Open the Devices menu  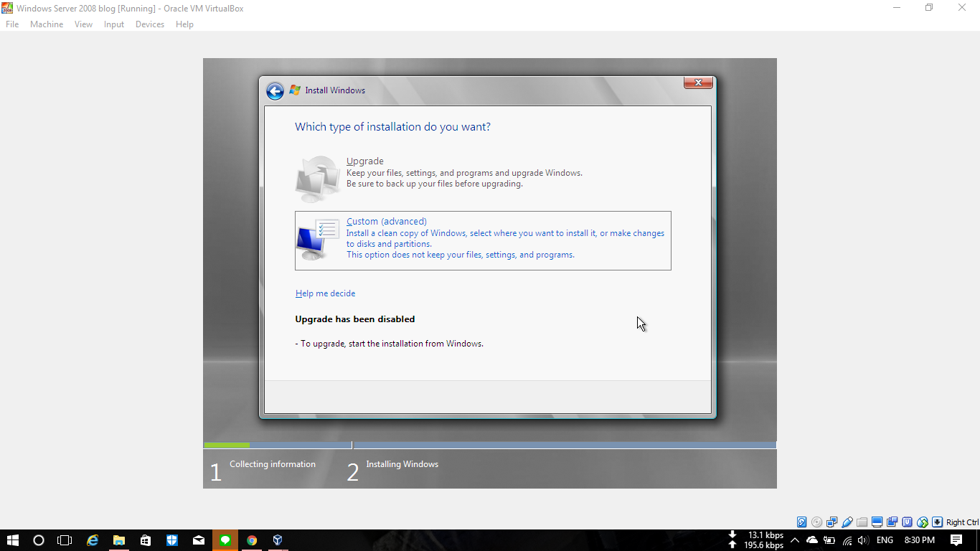(150, 24)
